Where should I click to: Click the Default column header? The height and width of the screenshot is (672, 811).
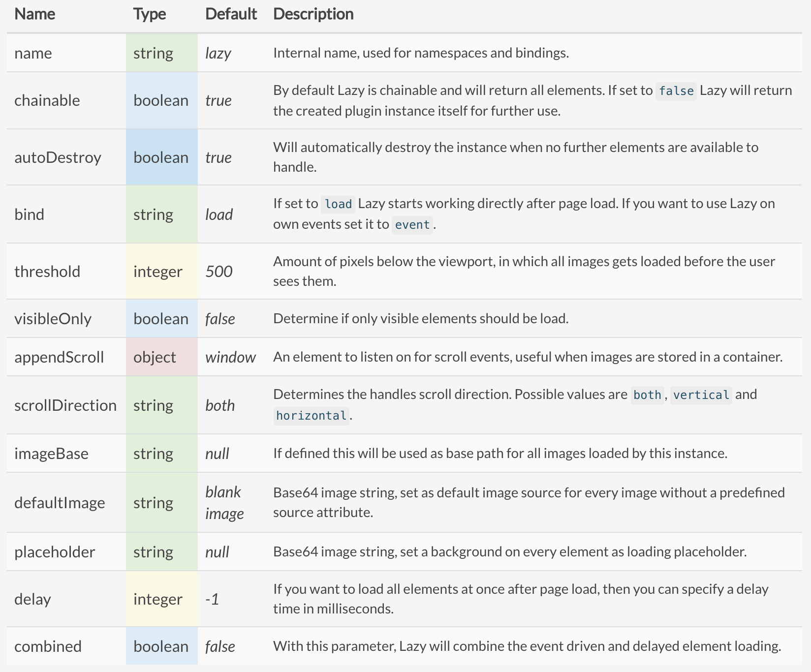[x=231, y=14]
